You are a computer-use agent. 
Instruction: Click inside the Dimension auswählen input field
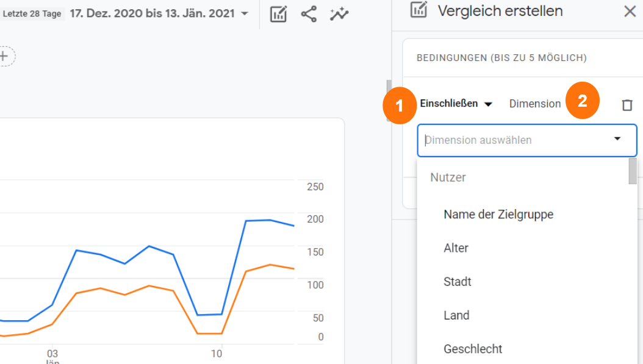(x=519, y=140)
